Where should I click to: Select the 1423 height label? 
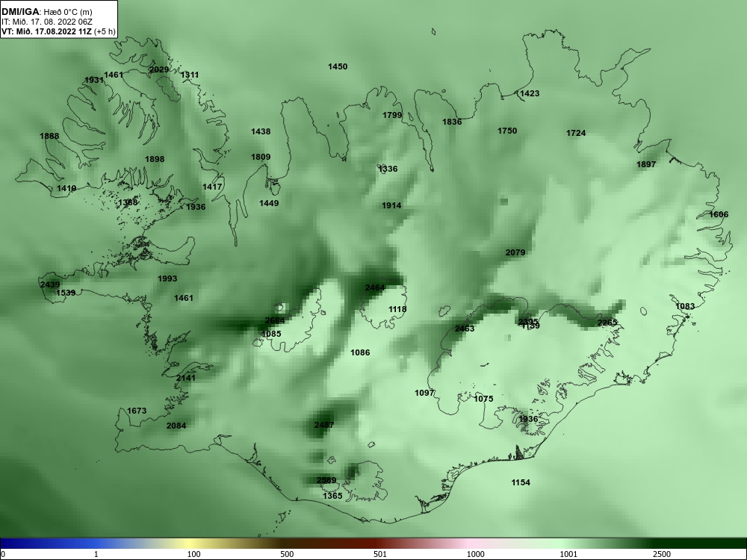click(x=530, y=93)
